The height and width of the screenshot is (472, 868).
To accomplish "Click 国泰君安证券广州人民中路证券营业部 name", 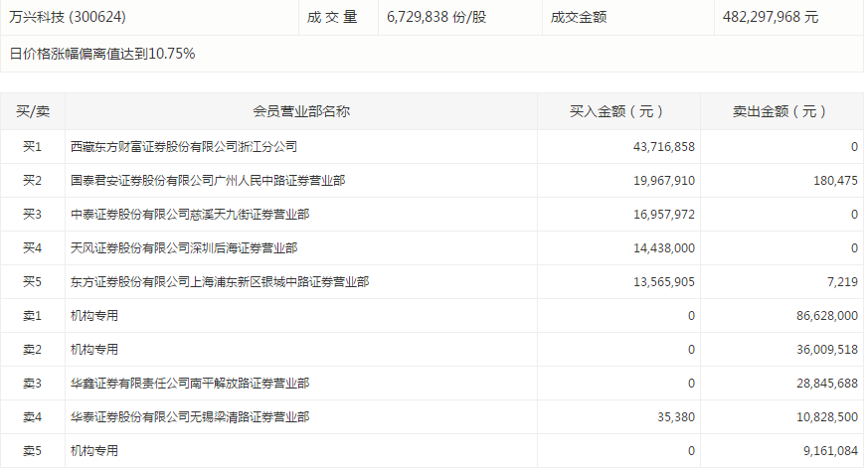I will pos(208,181).
